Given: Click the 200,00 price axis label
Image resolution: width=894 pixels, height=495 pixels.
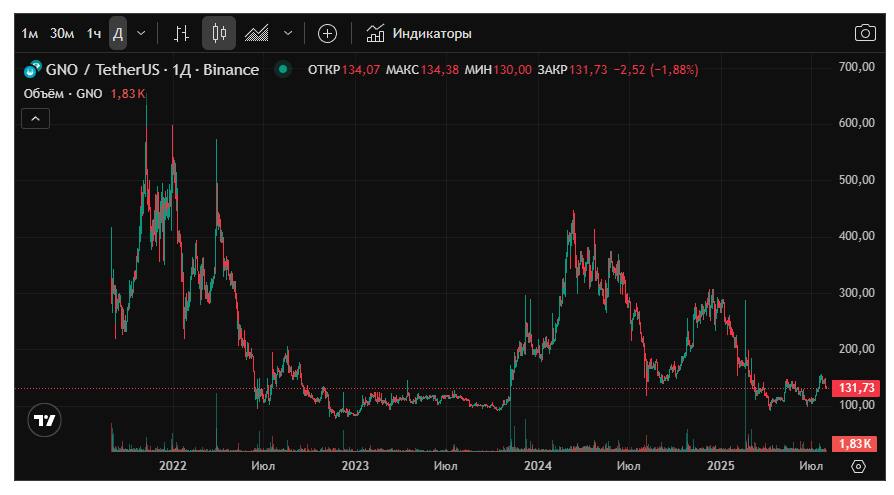Looking at the screenshot, I should [856, 348].
